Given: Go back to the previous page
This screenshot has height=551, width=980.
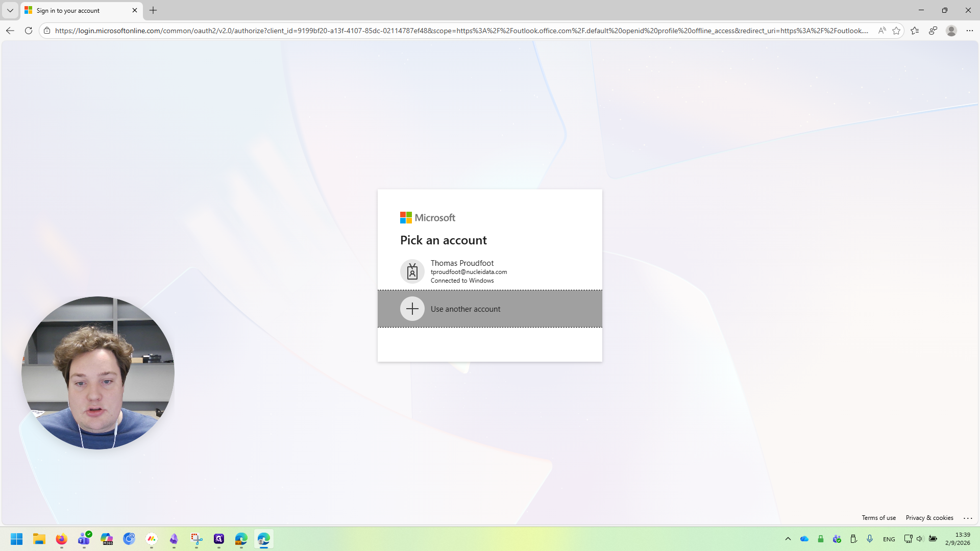Looking at the screenshot, I should pos(10,31).
